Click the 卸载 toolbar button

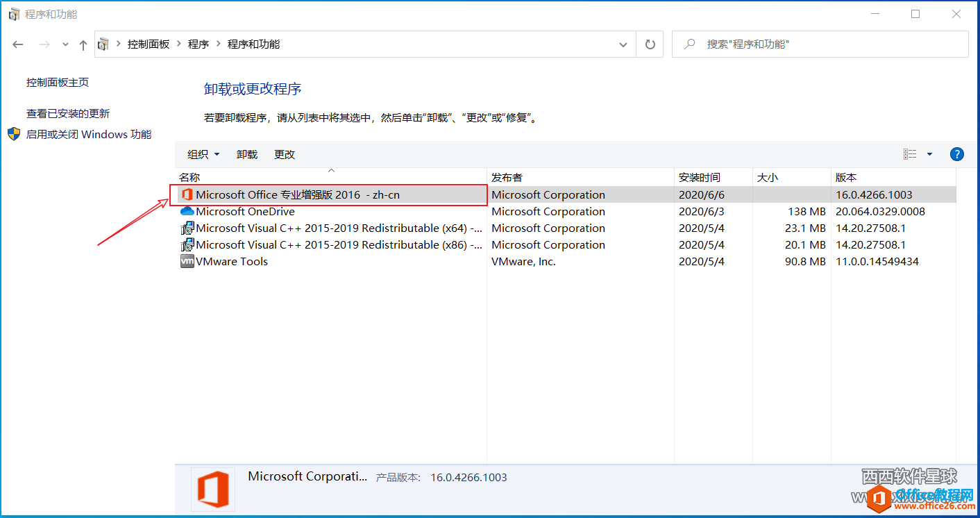[x=247, y=154]
